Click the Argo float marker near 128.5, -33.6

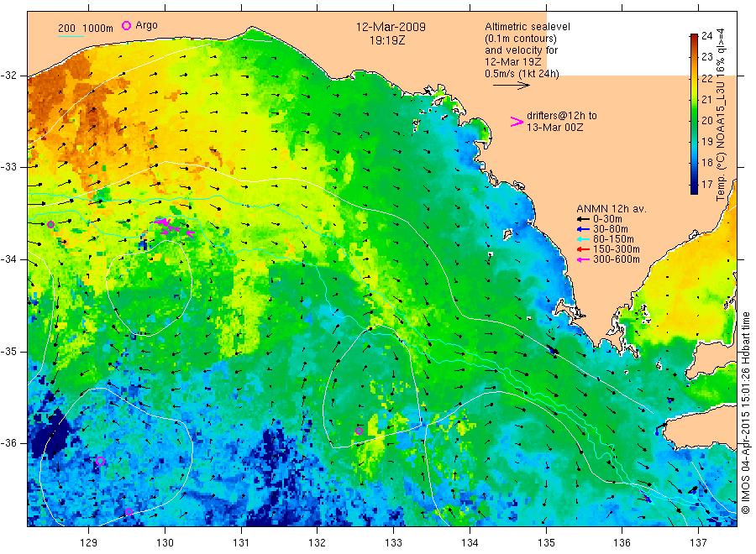(51, 224)
